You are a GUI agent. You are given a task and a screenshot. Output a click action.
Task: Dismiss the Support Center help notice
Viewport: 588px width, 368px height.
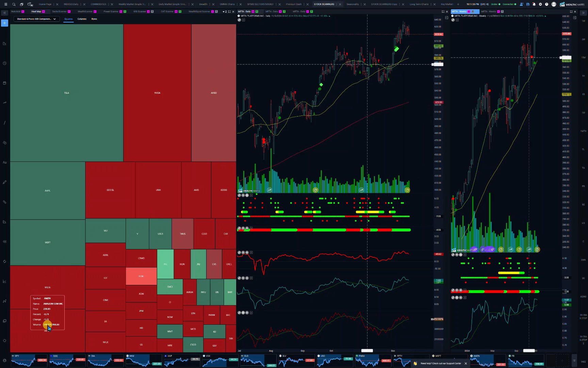tap(466, 364)
